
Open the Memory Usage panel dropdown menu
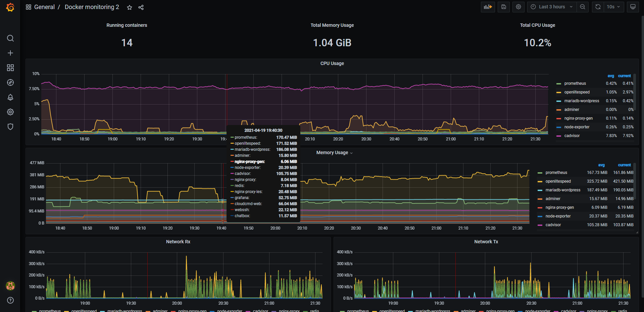351,153
